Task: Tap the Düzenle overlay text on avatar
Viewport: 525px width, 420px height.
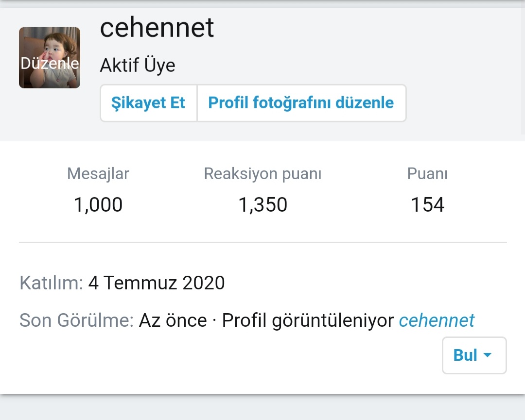Action: (50, 63)
